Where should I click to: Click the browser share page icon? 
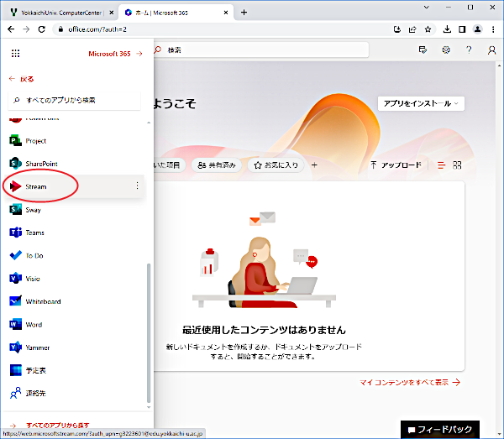coord(412,29)
